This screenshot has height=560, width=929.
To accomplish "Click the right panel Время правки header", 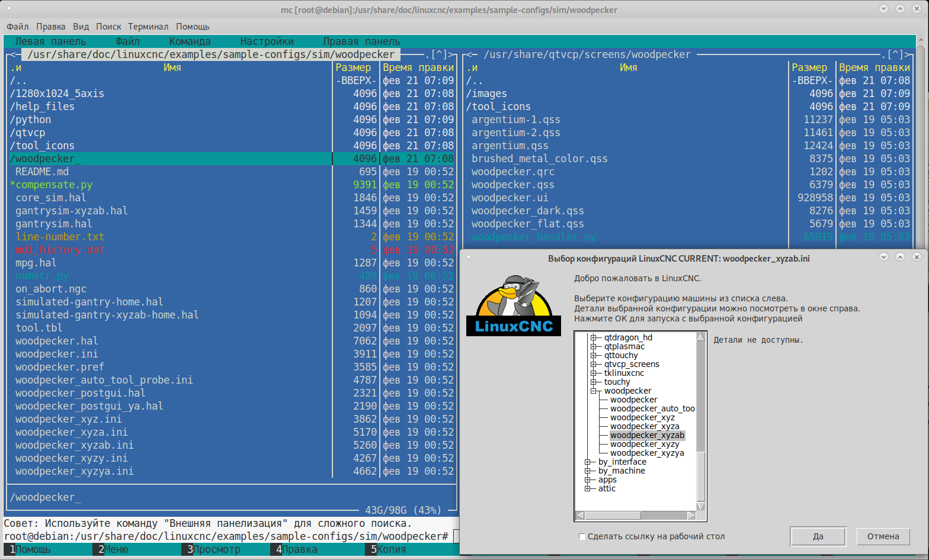I will click(874, 67).
